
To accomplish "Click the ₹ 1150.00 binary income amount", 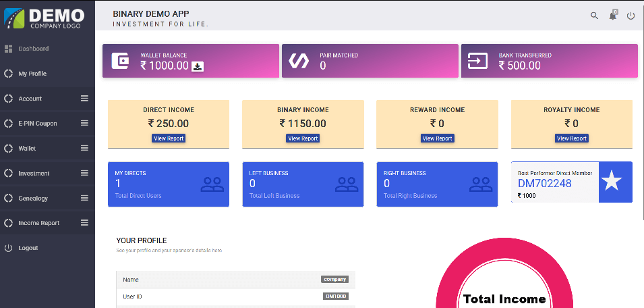I will pos(303,124).
